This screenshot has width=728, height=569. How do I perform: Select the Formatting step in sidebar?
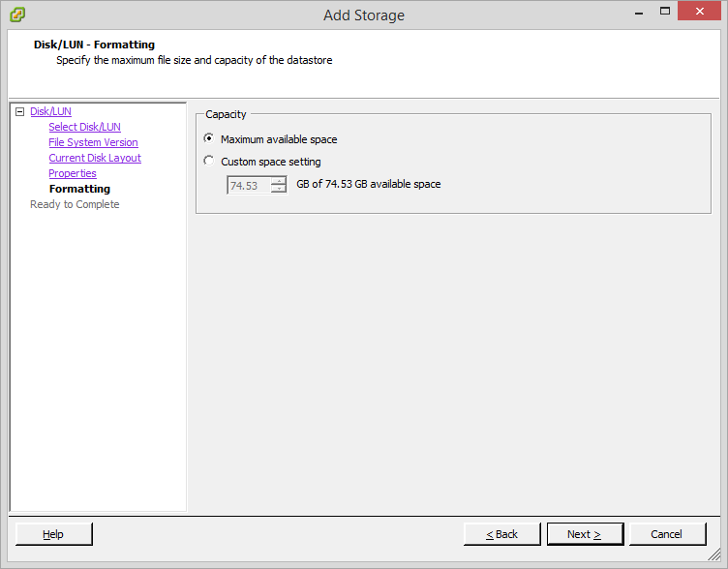pos(79,190)
